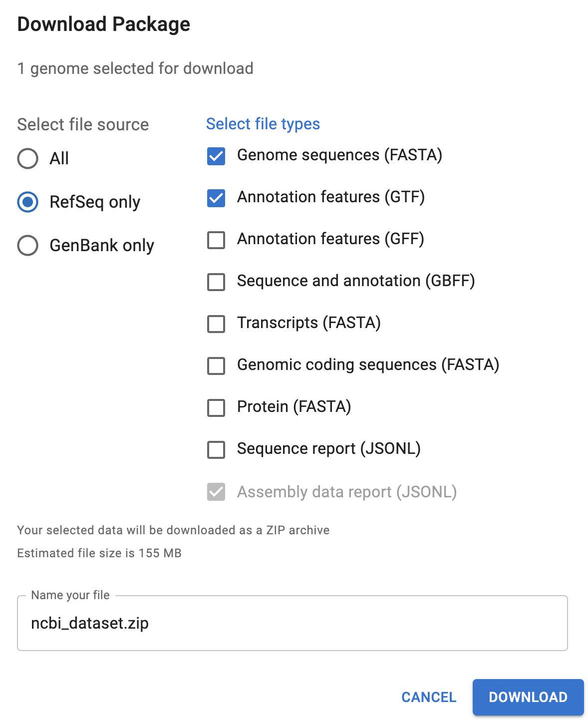Click the Protein (FASTA) label text
The image size is (588, 721).
(294, 407)
